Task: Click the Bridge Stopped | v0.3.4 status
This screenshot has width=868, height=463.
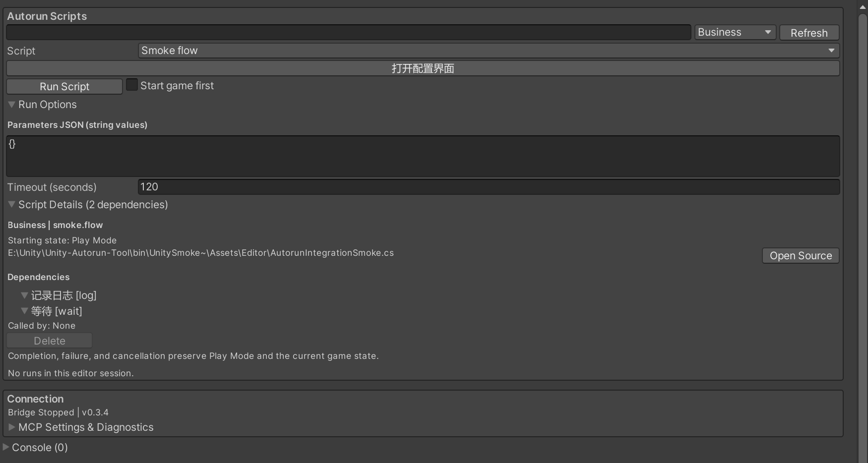Action: coord(58,412)
